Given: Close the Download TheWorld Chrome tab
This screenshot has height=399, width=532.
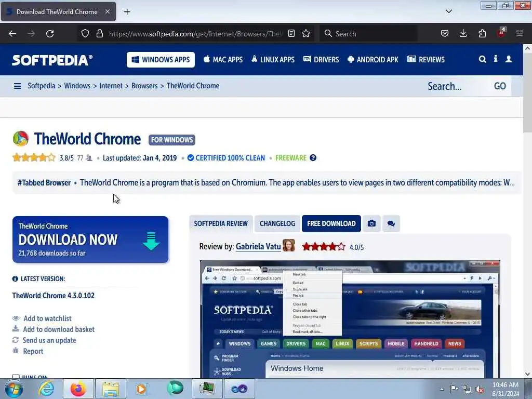Looking at the screenshot, I should (107, 11).
